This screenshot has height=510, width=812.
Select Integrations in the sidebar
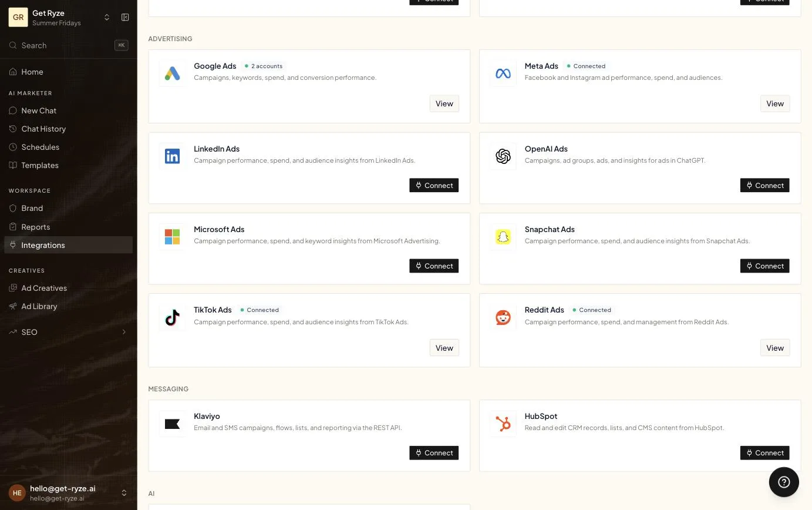coord(68,245)
